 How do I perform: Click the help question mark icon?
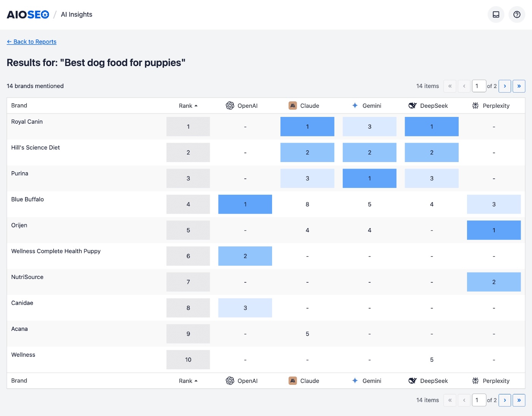pyautogui.click(x=516, y=14)
